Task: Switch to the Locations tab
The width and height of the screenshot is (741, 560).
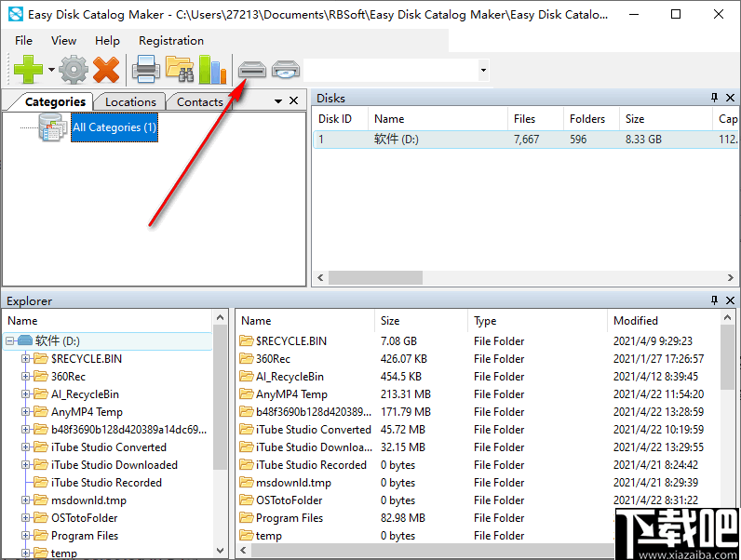Action: [x=130, y=101]
